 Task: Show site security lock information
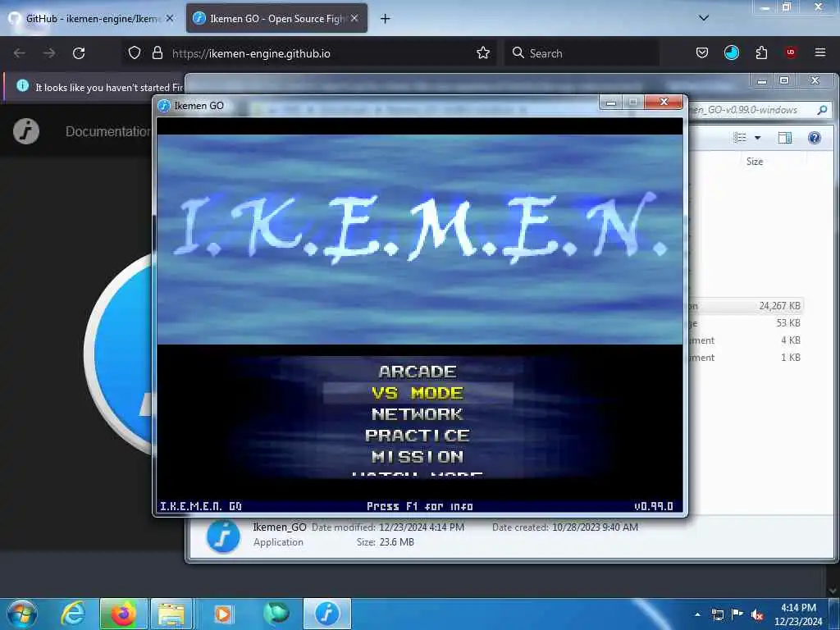(x=157, y=53)
